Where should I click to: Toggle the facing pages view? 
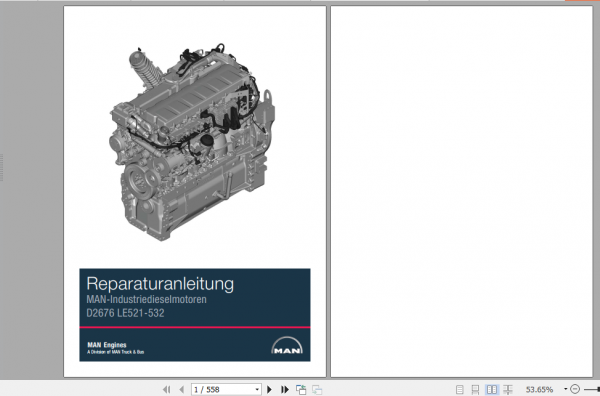point(492,389)
